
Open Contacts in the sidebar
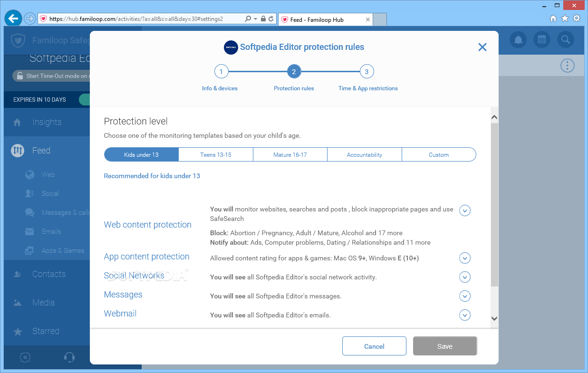coord(47,274)
